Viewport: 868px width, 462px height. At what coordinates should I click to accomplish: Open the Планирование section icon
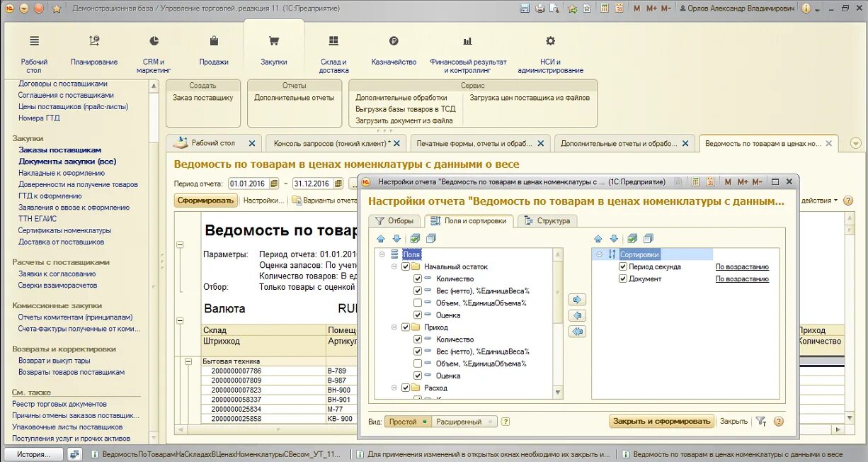point(94,41)
